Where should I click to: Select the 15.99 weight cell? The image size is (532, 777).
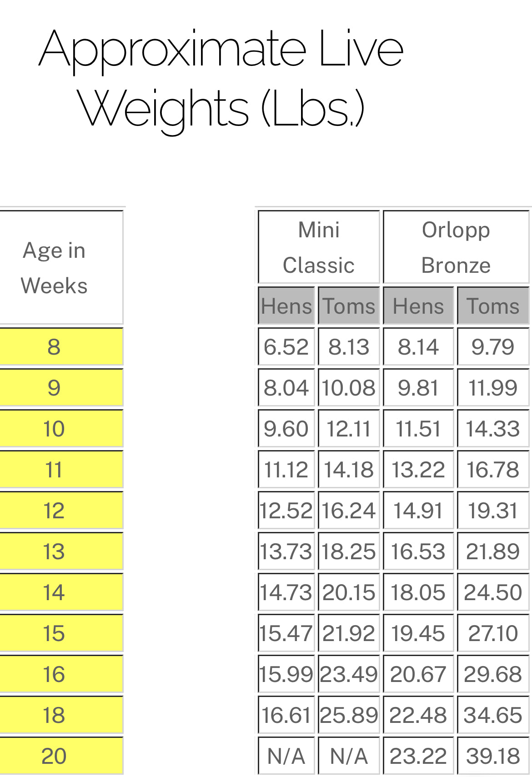point(286,674)
